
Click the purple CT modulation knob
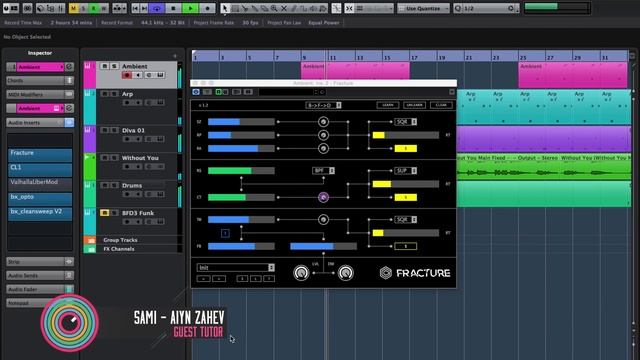323,198
